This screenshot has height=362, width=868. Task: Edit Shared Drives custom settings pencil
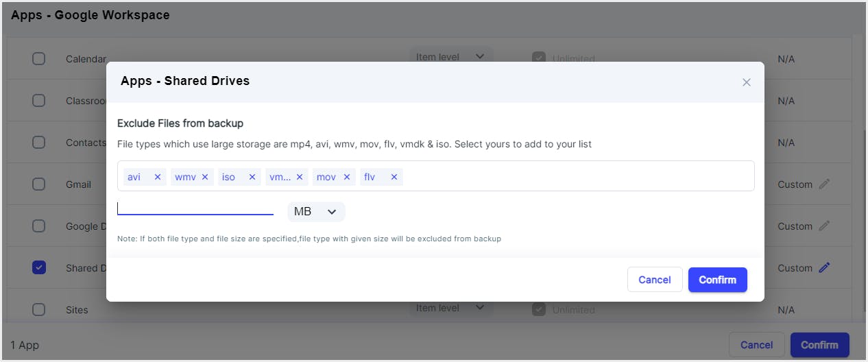coord(825,267)
